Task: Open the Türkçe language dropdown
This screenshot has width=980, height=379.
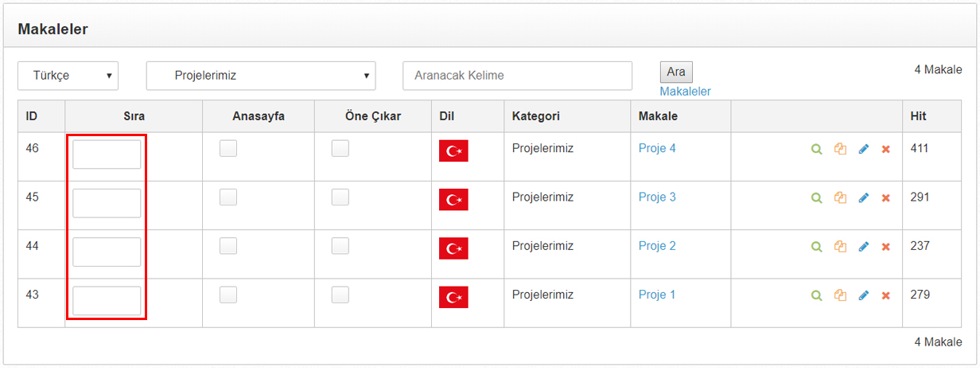Action: [x=68, y=76]
